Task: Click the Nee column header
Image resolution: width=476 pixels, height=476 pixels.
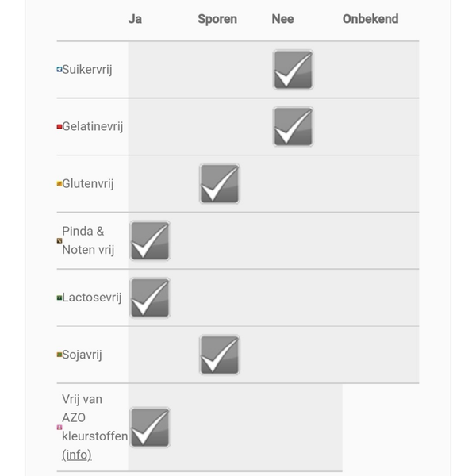Action: tap(282, 19)
